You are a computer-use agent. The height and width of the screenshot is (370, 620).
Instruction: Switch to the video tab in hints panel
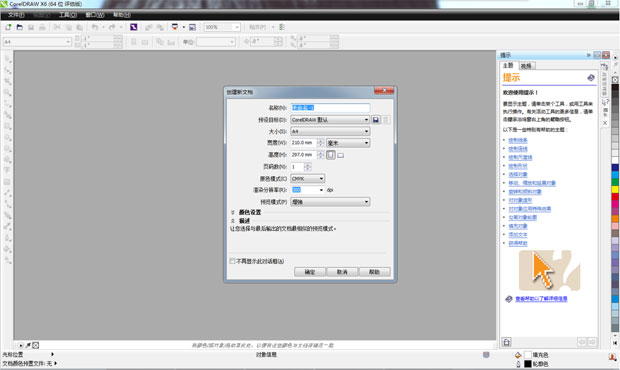click(526, 66)
